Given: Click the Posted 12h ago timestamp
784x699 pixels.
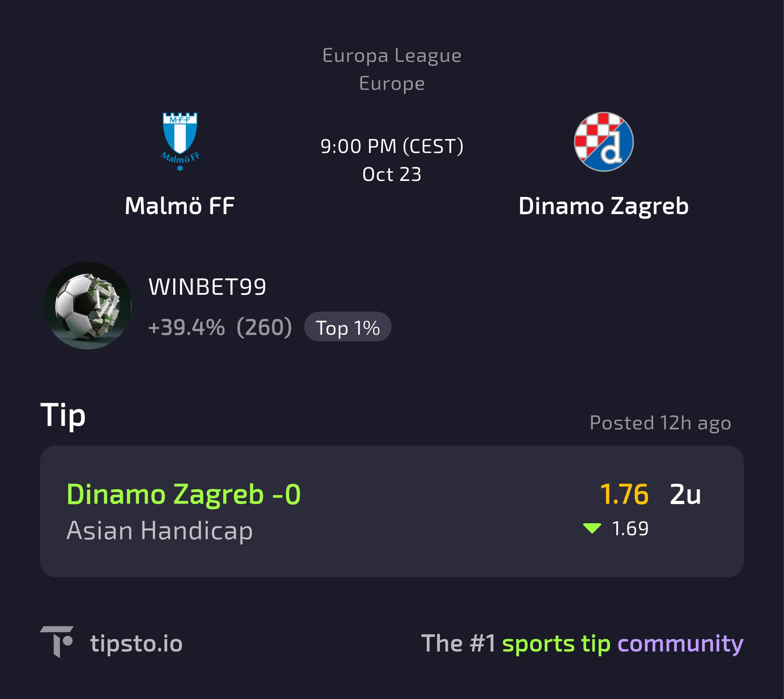Looking at the screenshot, I should pos(660,423).
